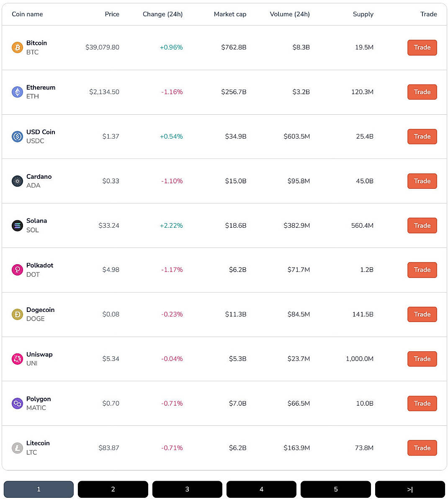Viewport: 448px width, 502px height.
Task: Click the Polkadot DOT logo
Action: [17, 270]
